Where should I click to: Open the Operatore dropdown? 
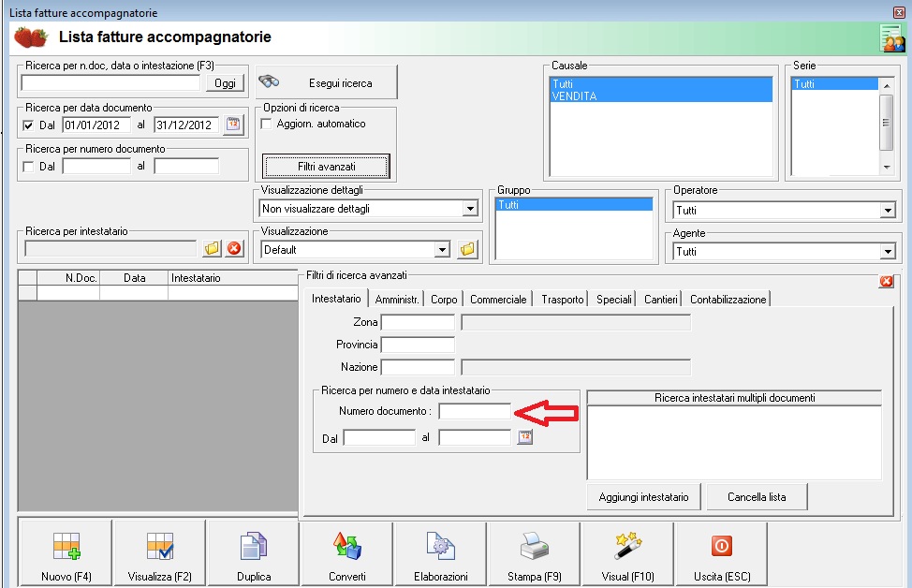(x=887, y=211)
